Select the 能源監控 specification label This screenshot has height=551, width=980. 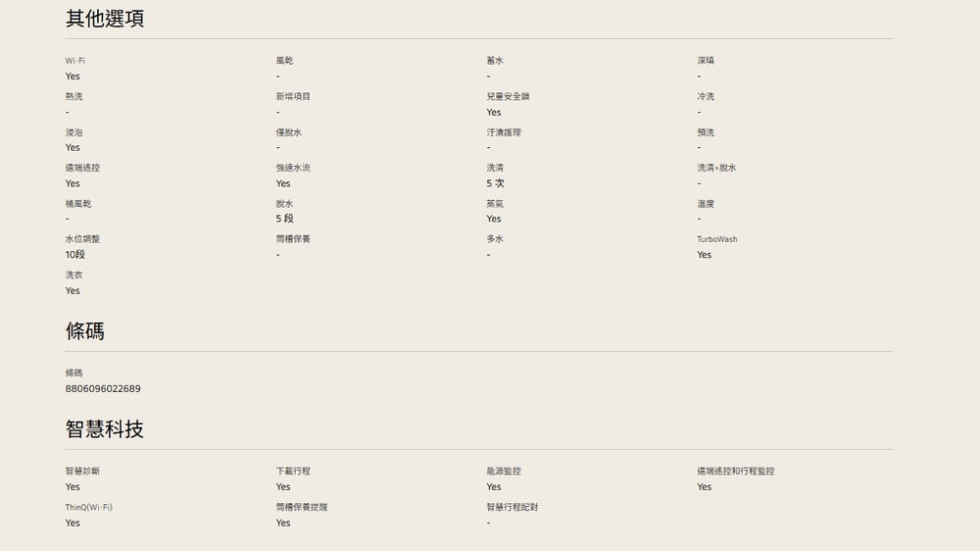pyautogui.click(x=504, y=472)
